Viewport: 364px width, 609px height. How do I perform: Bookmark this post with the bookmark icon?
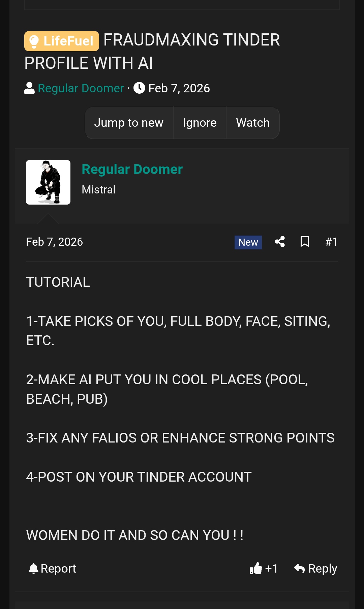pos(305,242)
